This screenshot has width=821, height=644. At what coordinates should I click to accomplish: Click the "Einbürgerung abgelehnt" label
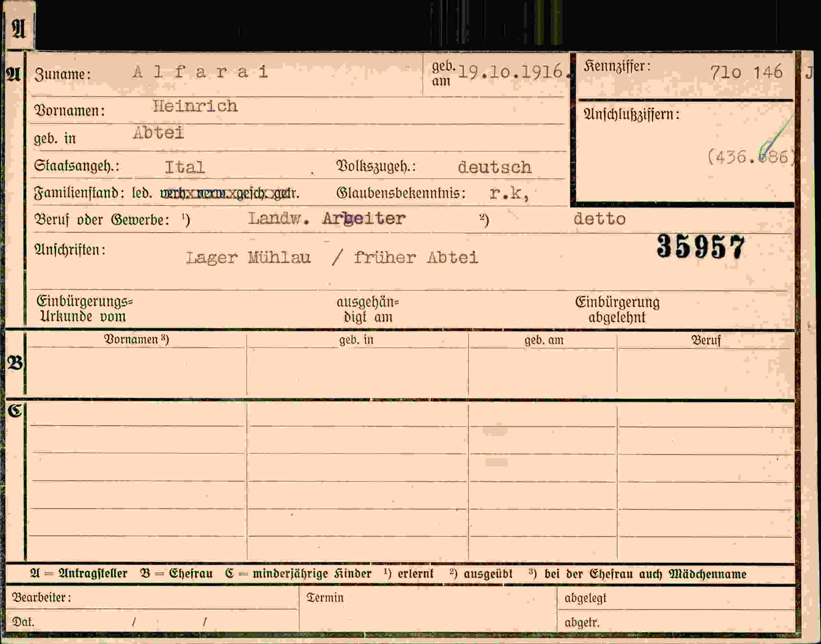click(x=617, y=310)
